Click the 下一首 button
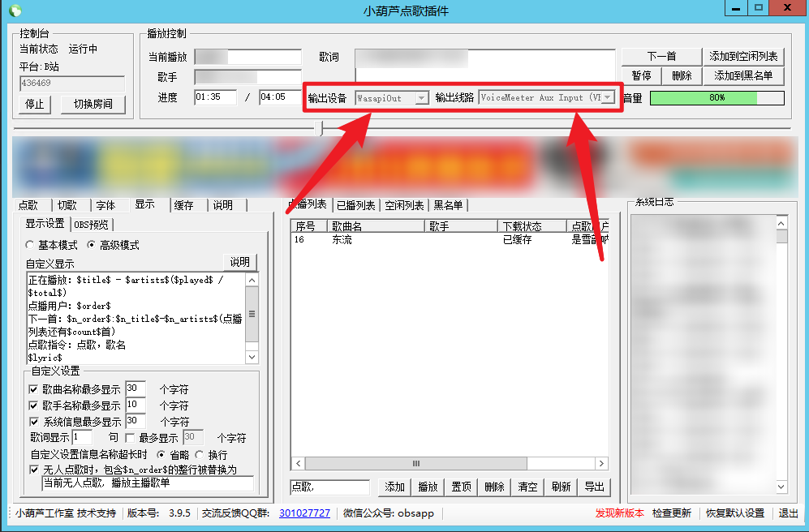The width and height of the screenshot is (809, 532). click(x=661, y=56)
